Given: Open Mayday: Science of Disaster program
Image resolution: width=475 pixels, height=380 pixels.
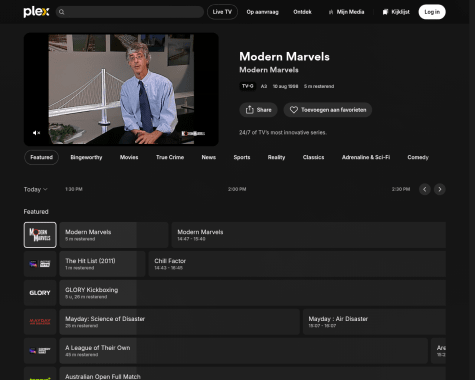Looking at the screenshot, I should pyautogui.click(x=180, y=322).
